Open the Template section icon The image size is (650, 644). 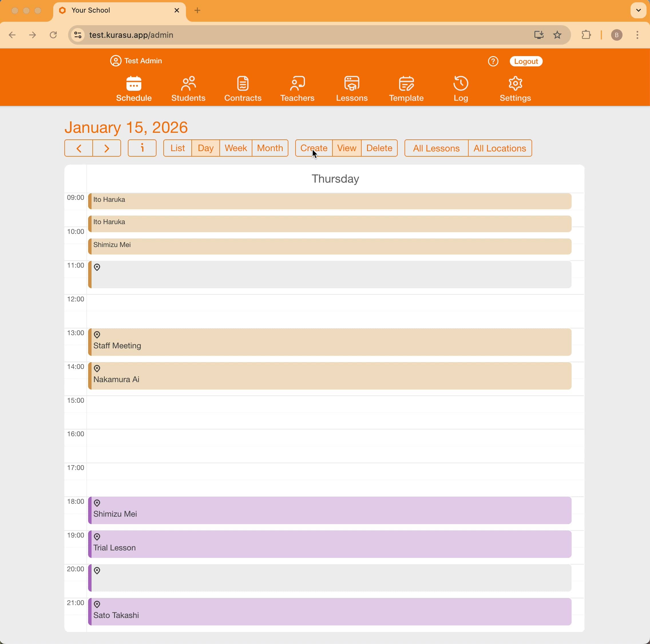pos(406,88)
